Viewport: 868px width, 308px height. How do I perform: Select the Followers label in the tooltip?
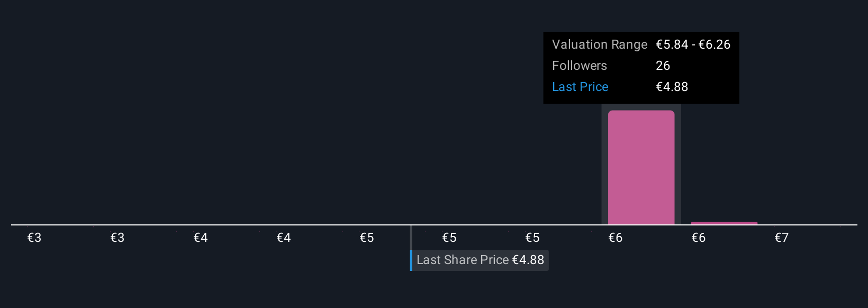580,66
